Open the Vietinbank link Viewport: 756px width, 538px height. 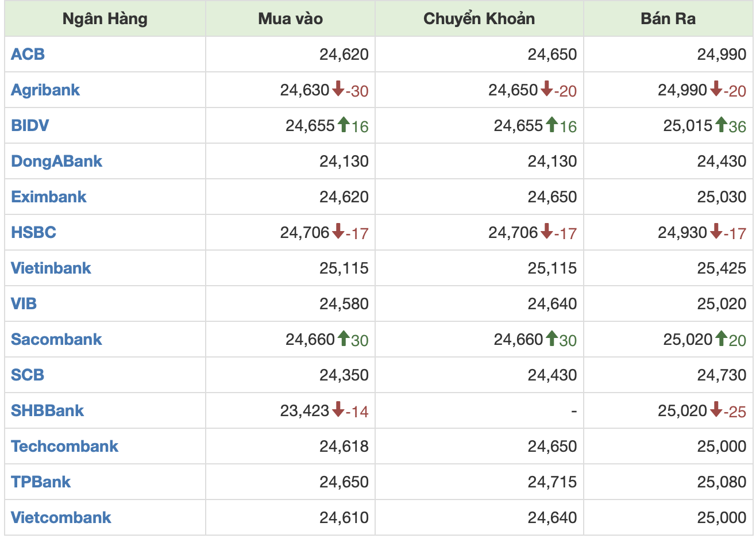(x=51, y=268)
